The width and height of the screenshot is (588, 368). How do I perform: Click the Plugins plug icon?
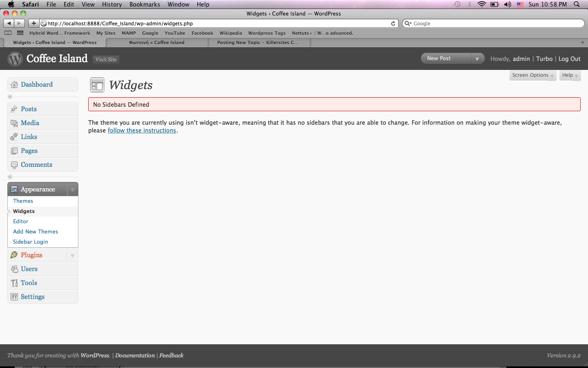14,255
